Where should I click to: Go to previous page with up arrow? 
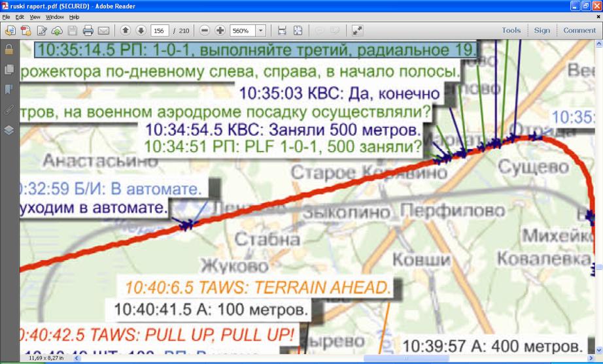pyautogui.click(x=126, y=30)
